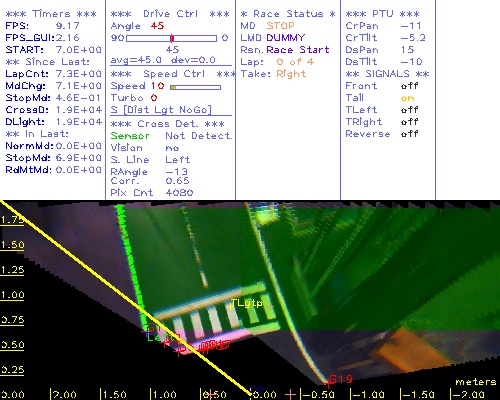Select the S [Dist Lgt NoGo] status line

click(x=161, y=110)
